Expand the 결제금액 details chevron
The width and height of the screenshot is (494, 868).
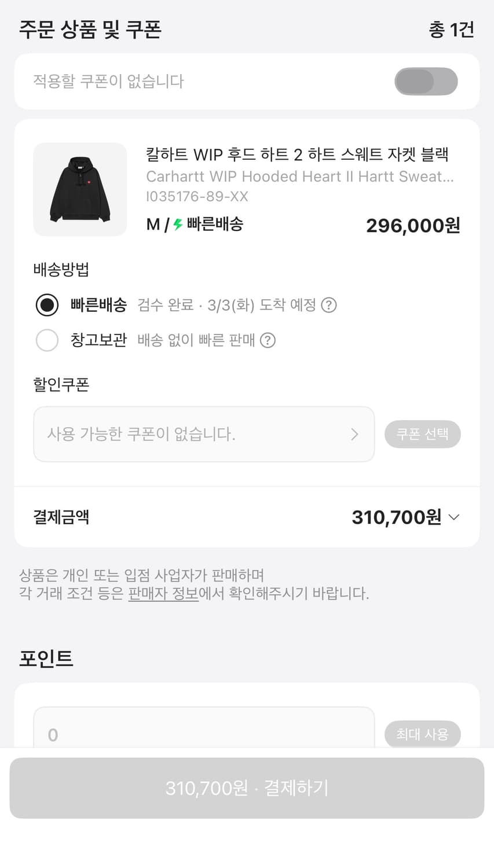coord(454,517)
